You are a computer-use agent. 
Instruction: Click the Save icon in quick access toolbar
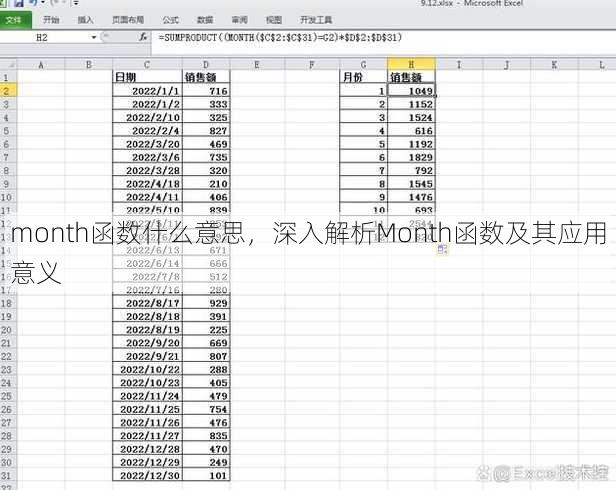[x=18, y=3]
